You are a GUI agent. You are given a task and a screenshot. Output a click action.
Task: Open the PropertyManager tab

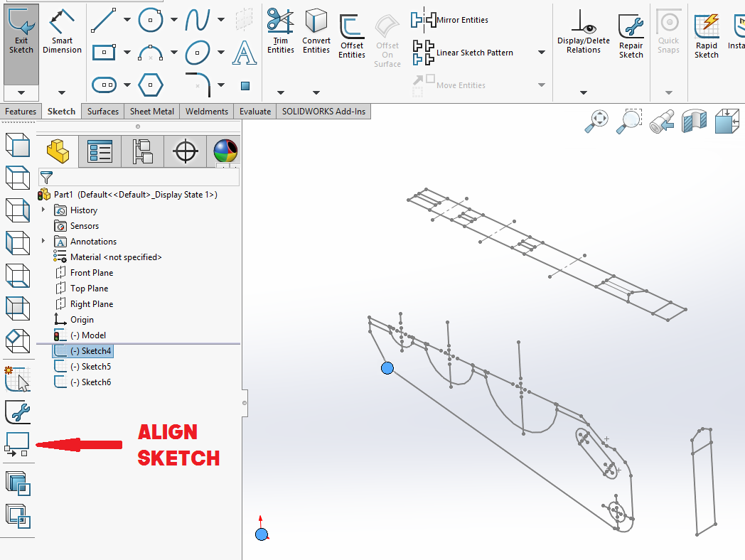100,151
